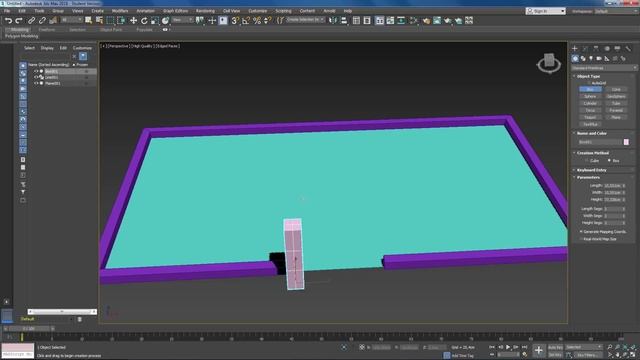The width and height of the screenshot is (640, 360).
Task: Open the Standard Primitives dropdown
Action: coord(604,68)
